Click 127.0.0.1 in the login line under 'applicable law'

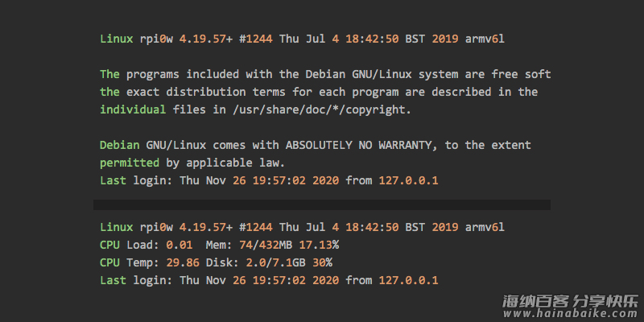tap(408, 180)
